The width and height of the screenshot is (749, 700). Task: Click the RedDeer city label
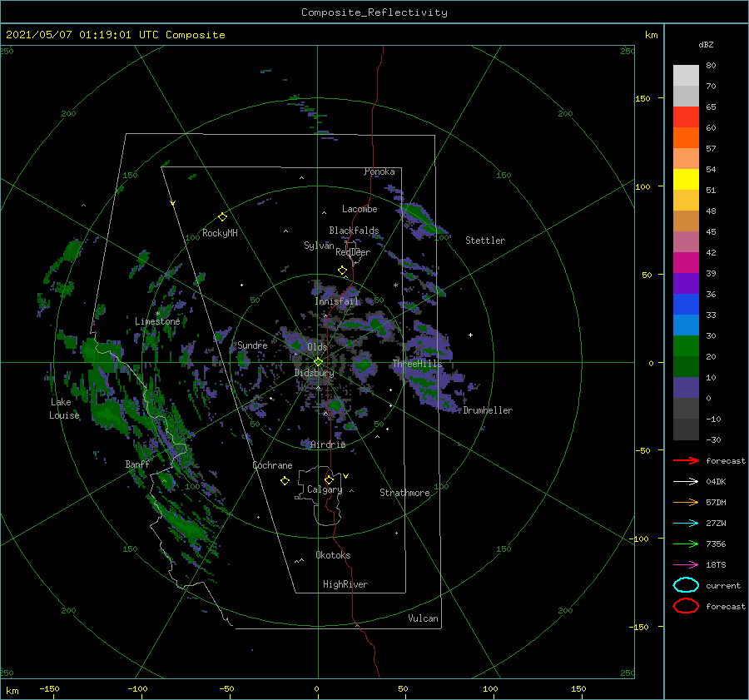(x=353, y=252)
